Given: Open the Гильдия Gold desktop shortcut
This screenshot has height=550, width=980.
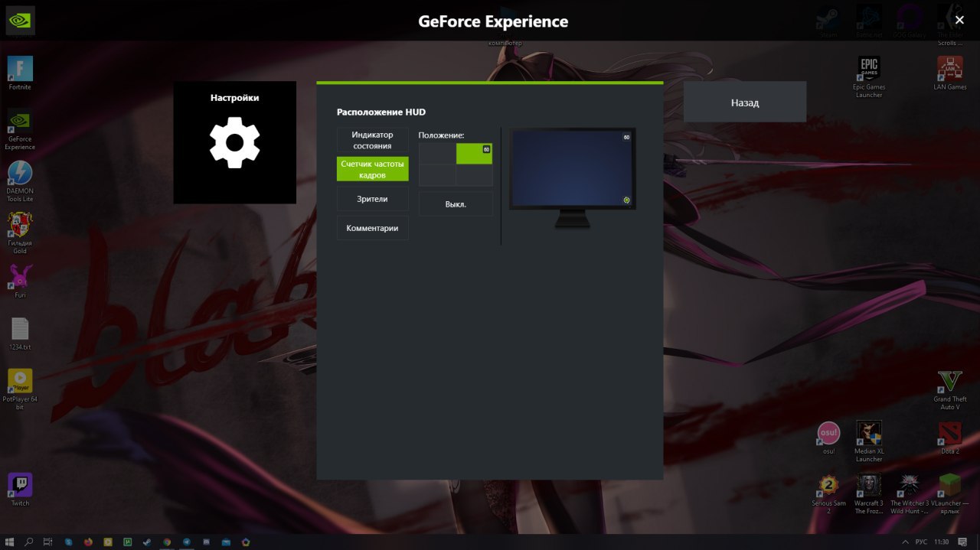Looking at the screenshot, I should [x=20, y=233].
